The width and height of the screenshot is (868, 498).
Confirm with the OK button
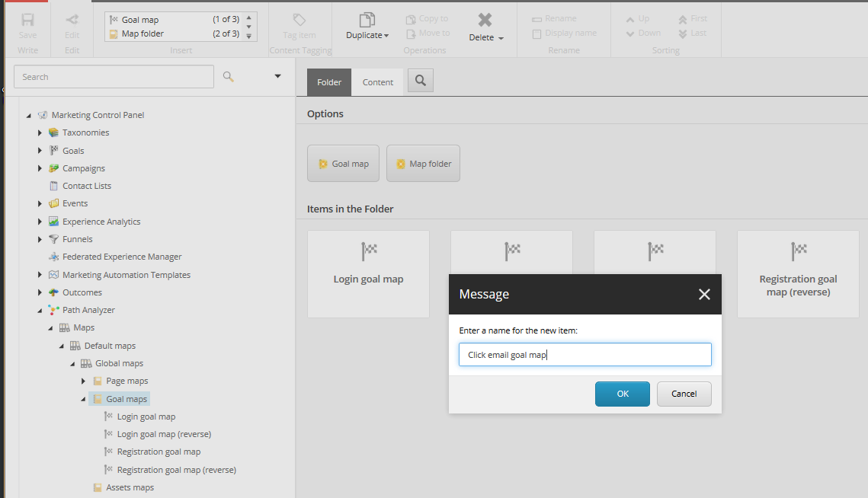623,394
